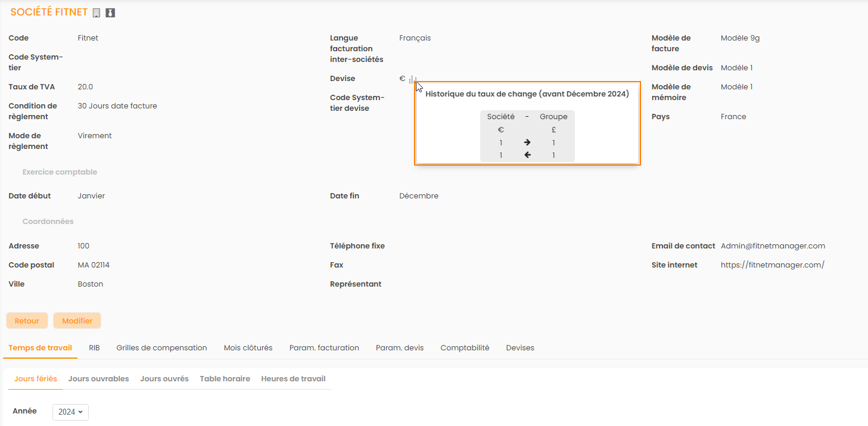Open the Temps de travail tab
Viewport: 868px width, 426px height.
(40, 348)
